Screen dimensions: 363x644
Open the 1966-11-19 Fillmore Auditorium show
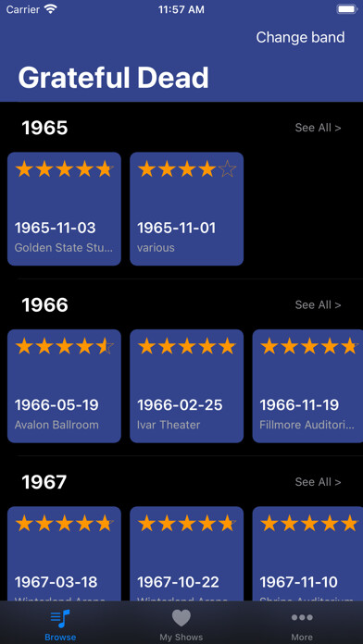(307, 386)
